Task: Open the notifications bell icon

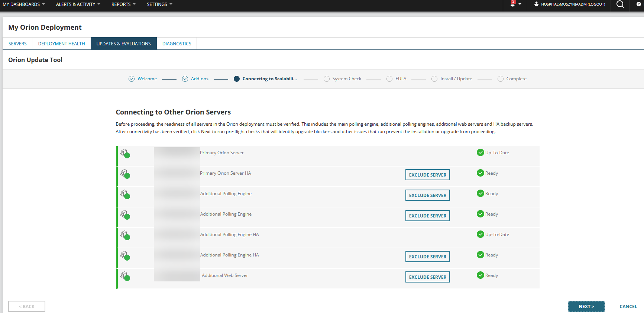Action: click(x=513, y=4)
